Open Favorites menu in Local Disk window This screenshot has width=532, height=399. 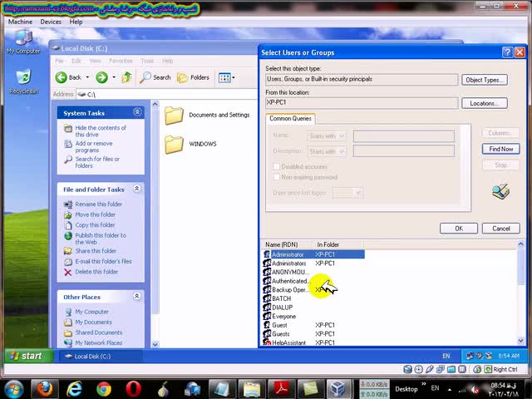tap(121, 61)
